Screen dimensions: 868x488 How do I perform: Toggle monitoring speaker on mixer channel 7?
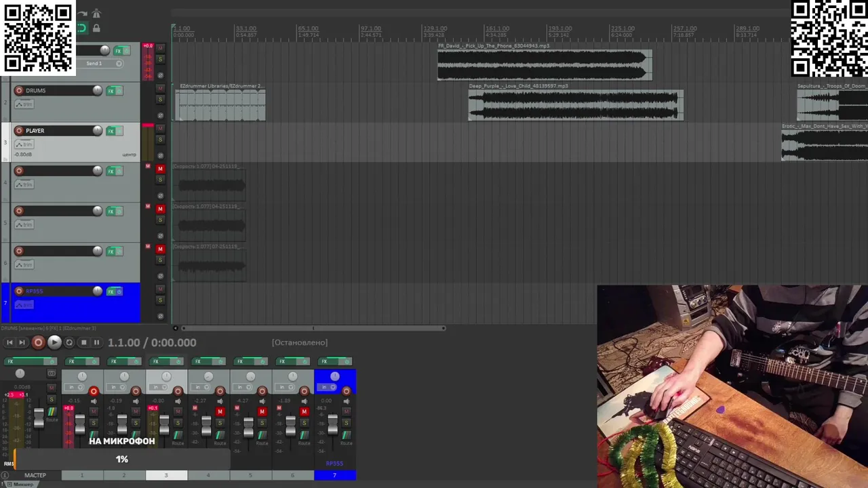point(346,401)
